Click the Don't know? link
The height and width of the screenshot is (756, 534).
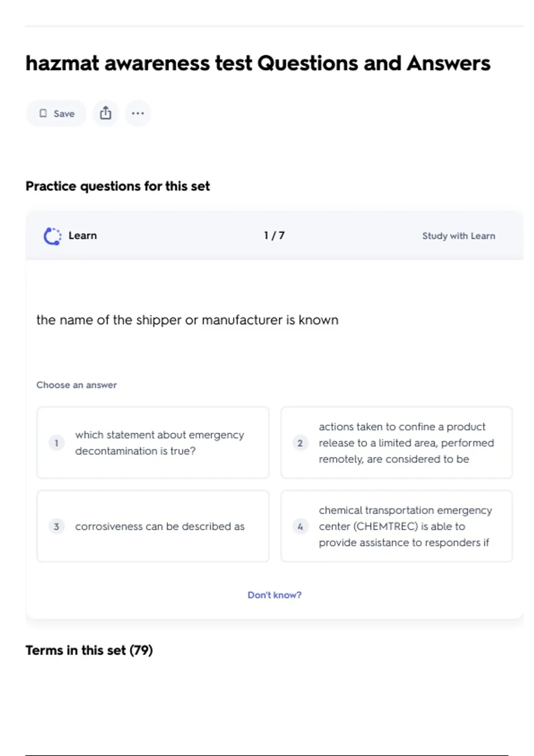tap(275, 595)
